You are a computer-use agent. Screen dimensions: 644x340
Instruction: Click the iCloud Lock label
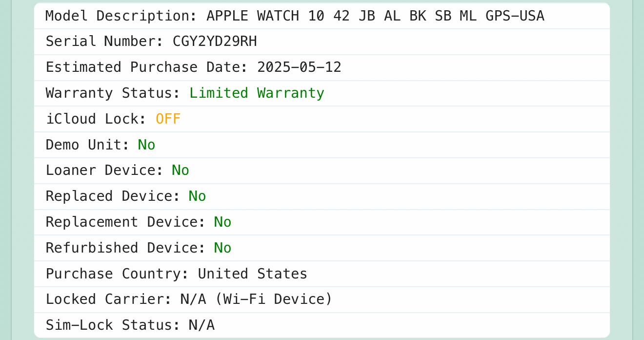click(x=96, y=119)
